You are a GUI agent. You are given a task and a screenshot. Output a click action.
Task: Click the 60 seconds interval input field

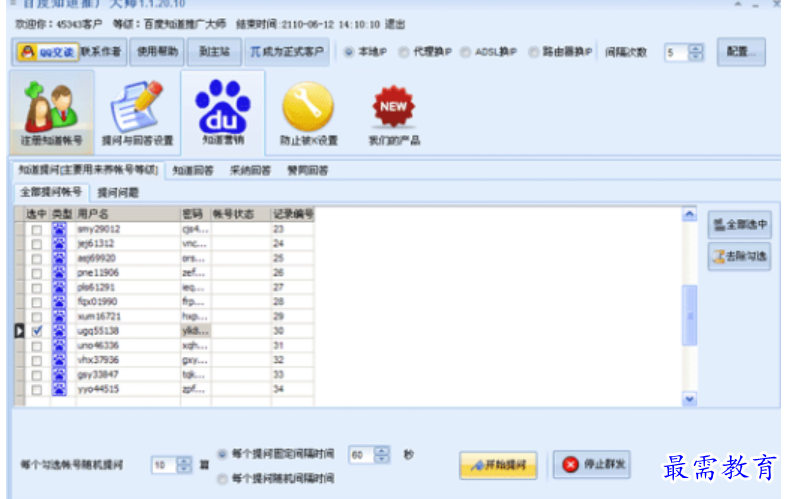tap(361, 454)
